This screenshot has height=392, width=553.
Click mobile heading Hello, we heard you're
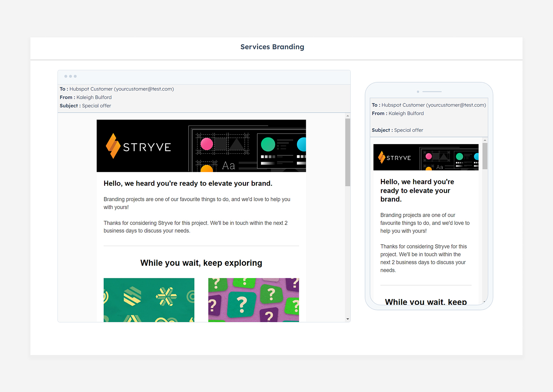pos(417,190)
